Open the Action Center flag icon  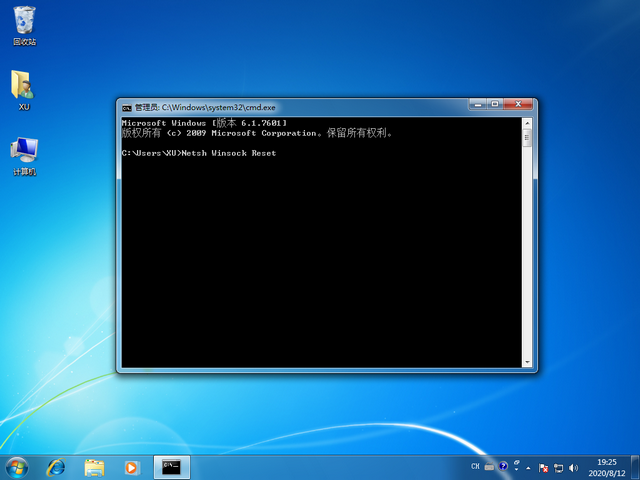pyautogui.click(x=543, y=467)
